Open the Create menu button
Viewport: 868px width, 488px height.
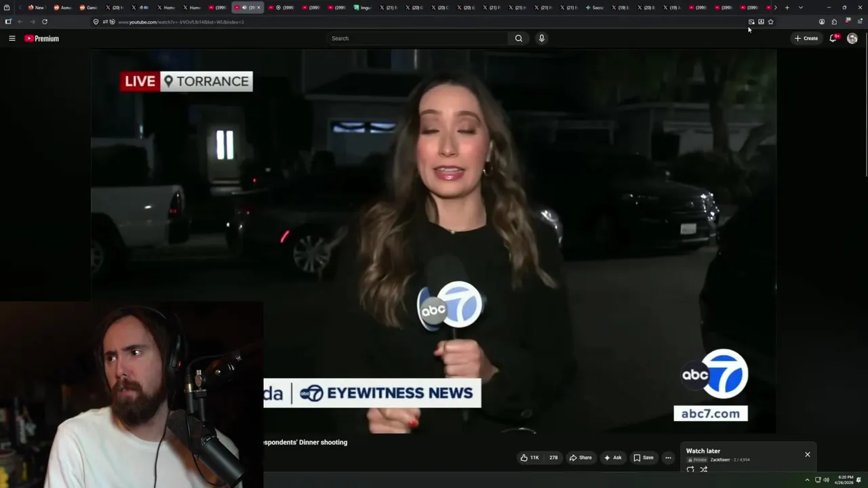pos(806,39)
